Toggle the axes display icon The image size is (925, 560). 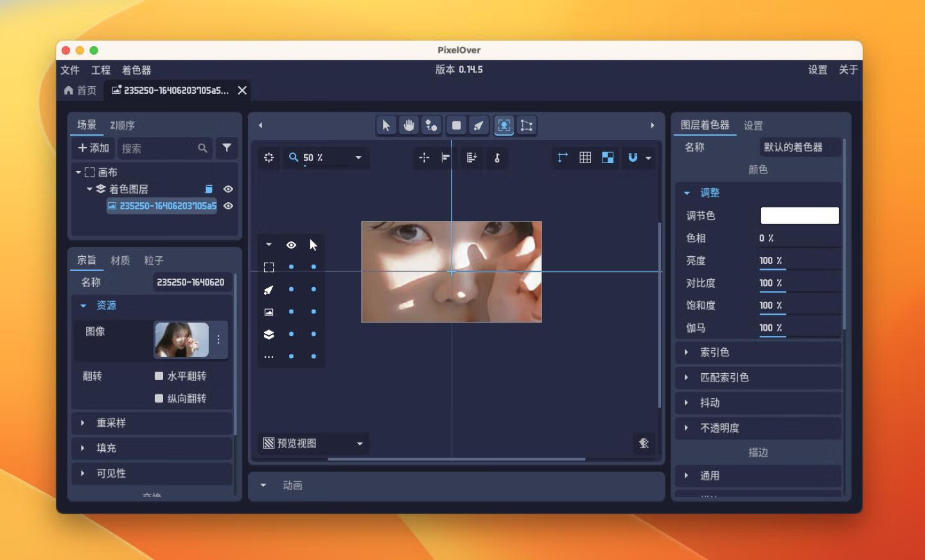(563, 157)
